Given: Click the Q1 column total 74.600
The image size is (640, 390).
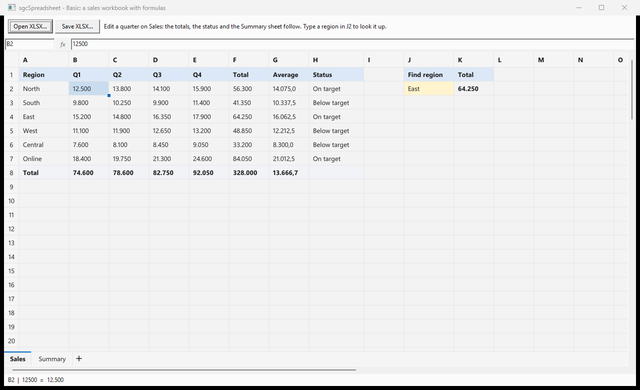Looking at the screenshot, I should click(x=89, y=173).
